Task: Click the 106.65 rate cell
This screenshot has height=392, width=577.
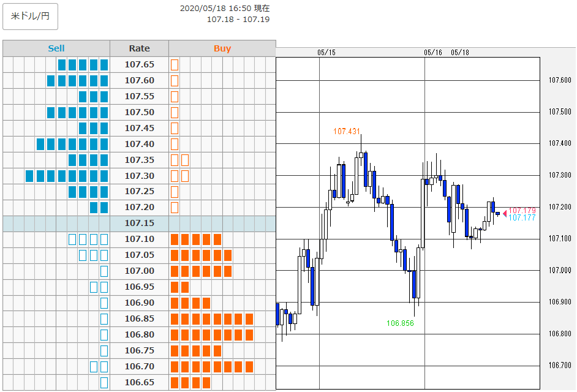Action: pos(140,382)
